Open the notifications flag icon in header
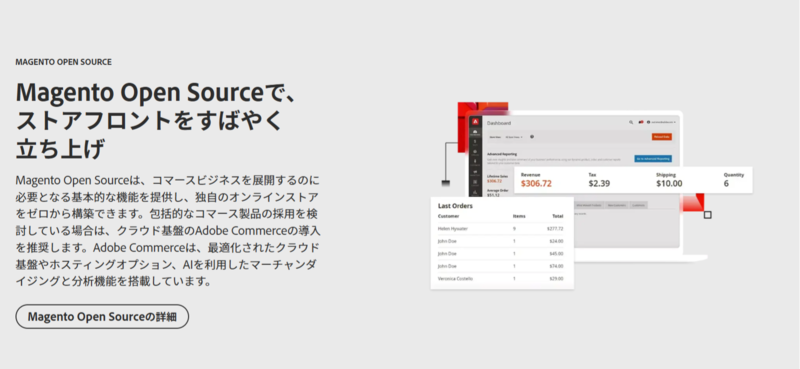 pyautogui.click(x=641, y=122)
